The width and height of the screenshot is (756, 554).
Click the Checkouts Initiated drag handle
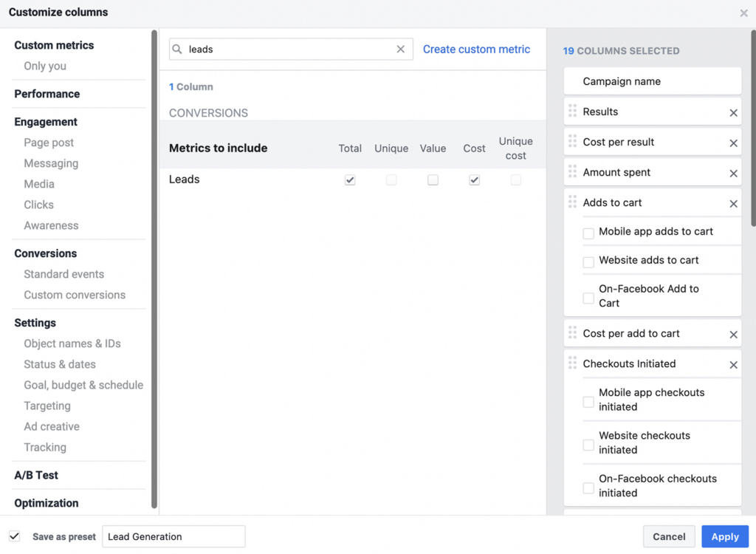pyautogui.click(x=572, y=363)
